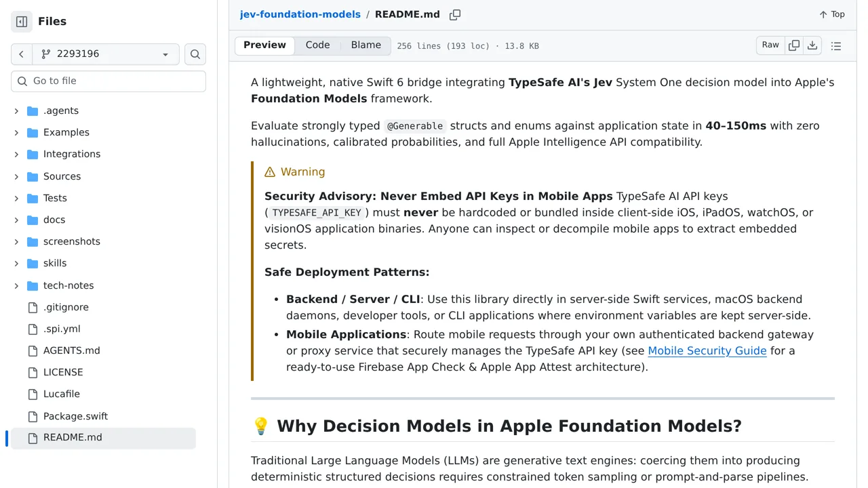Open the branch selector 2293196 dropdown

(105, 54)
